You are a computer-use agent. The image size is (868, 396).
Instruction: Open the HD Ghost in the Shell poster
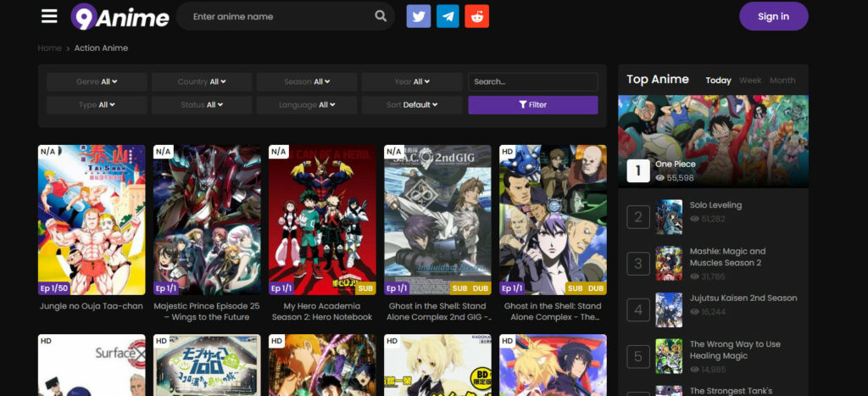pyautogui.click(x=553, y=220)
